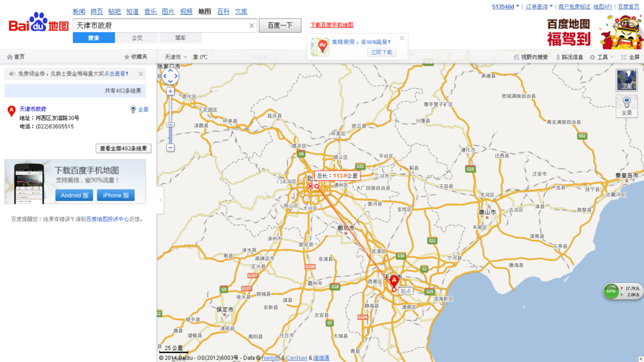644x362 pixels.
Task: Clear the search box with the X icon
Action: coord(251,26)
